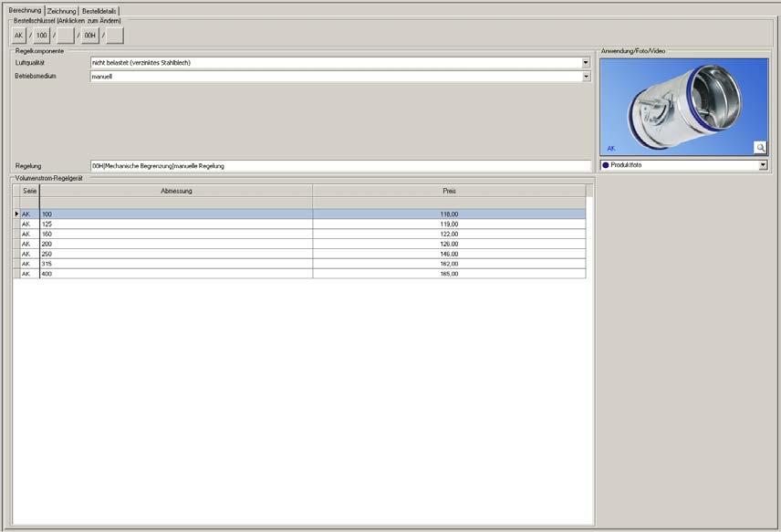Screen dimensions: 781x532
Task: Select the row with Abmessung 200
Action: (299, 244)
